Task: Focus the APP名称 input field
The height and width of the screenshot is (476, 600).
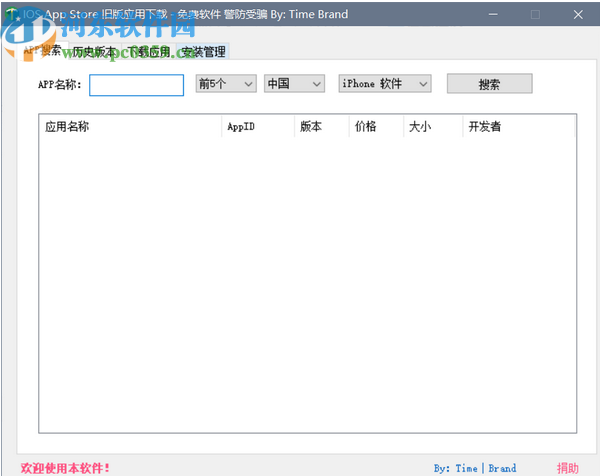Action: (x=136, y=85)
